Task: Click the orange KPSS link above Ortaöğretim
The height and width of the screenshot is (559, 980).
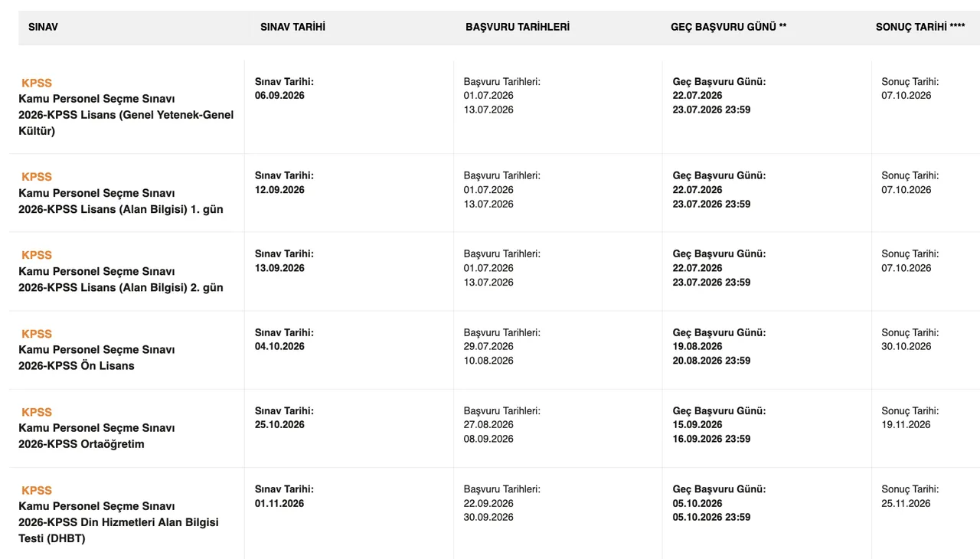Action: 37,412
